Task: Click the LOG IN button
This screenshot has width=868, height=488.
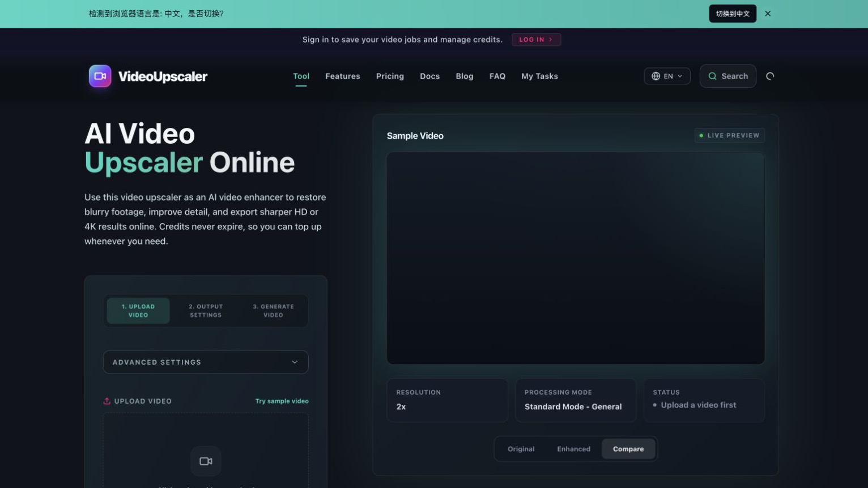Action: (x=536, y=40)
